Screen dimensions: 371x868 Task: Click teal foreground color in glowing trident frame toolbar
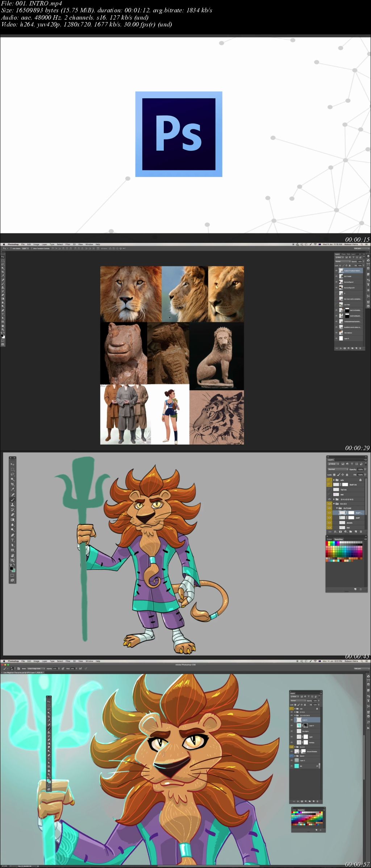coord(48,780)
